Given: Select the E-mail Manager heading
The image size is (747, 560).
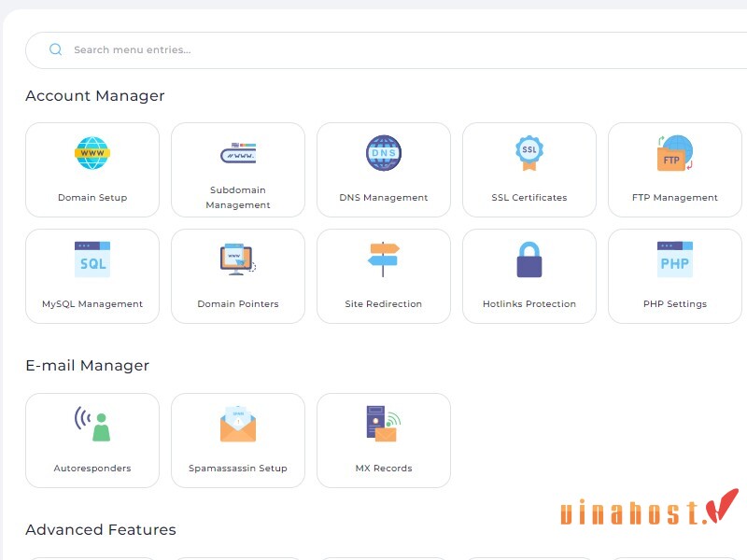Looking at the screenshot, I should pyautogui.click(x=88, y=365).
